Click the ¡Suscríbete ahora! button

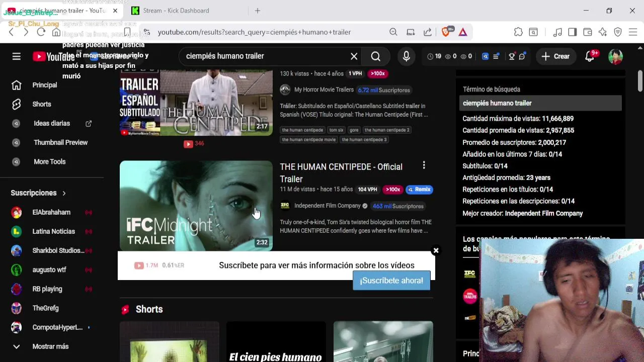coord(391,281)
